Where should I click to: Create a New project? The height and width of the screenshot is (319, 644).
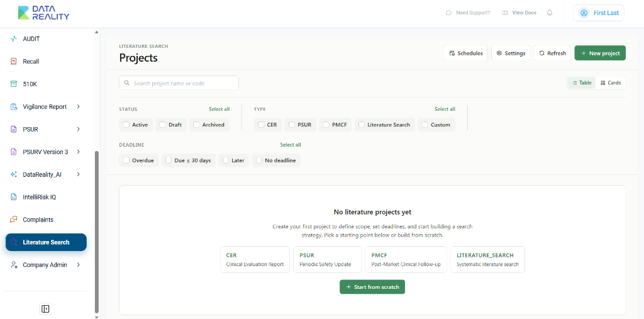coord(600,53)
